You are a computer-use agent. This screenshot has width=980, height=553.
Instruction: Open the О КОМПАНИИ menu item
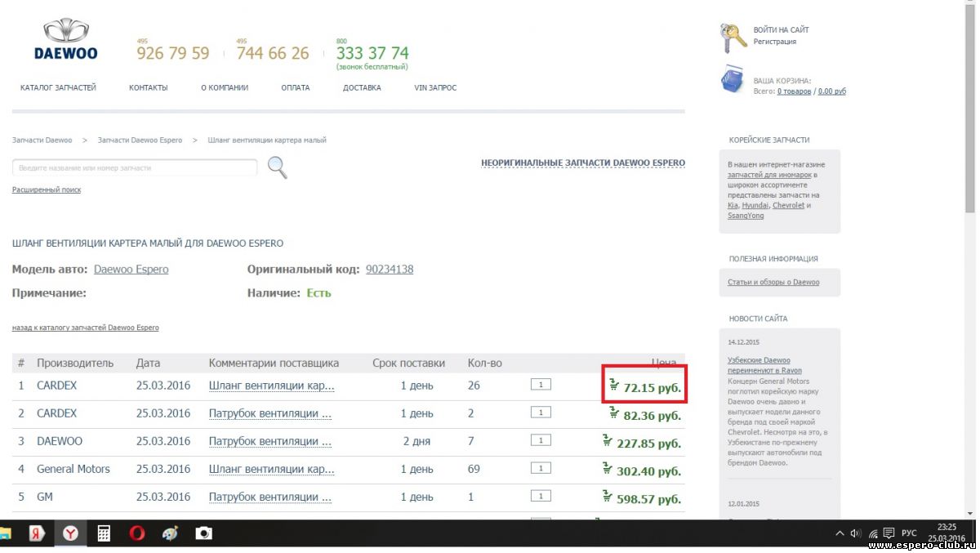click(225, 87)
